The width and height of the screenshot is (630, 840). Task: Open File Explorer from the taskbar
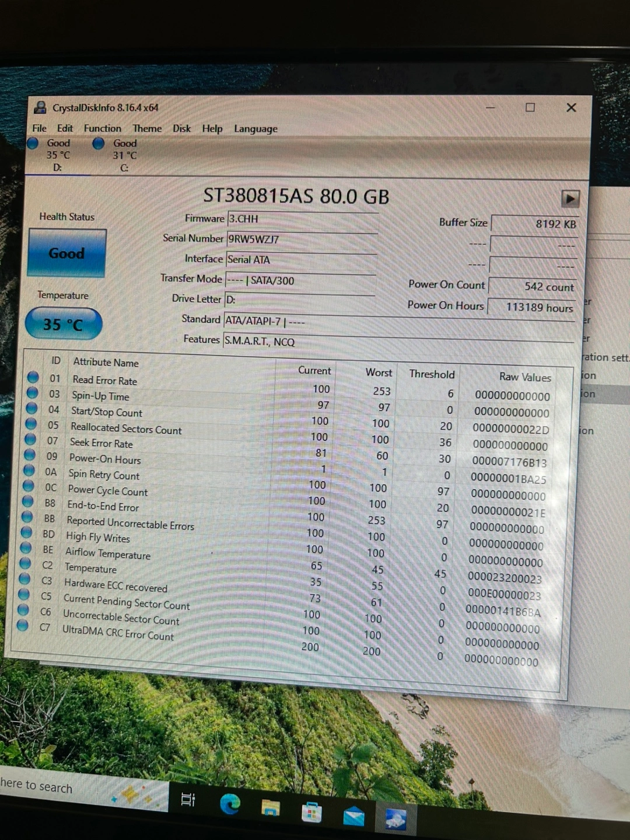point(271,808)
